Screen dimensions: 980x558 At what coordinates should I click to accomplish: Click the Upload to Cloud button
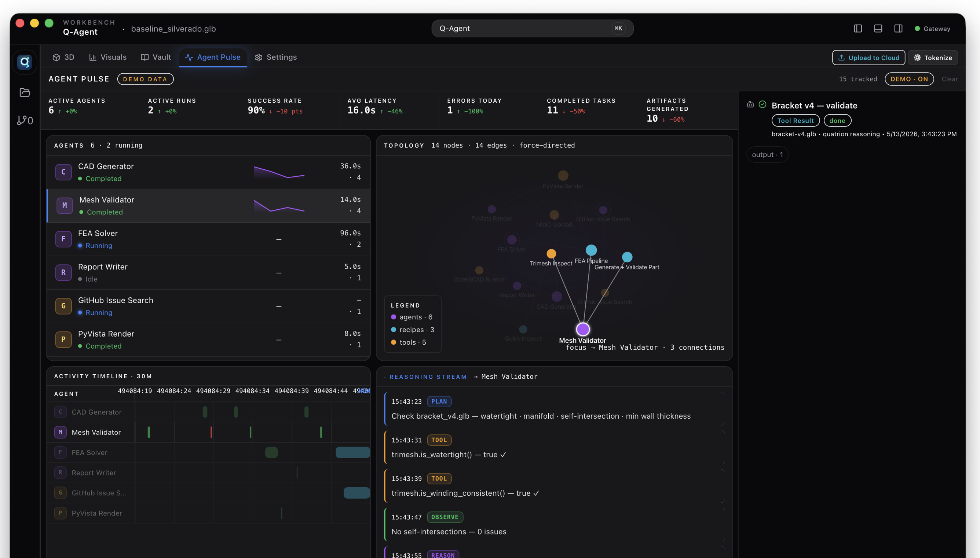tap(869, 58)
